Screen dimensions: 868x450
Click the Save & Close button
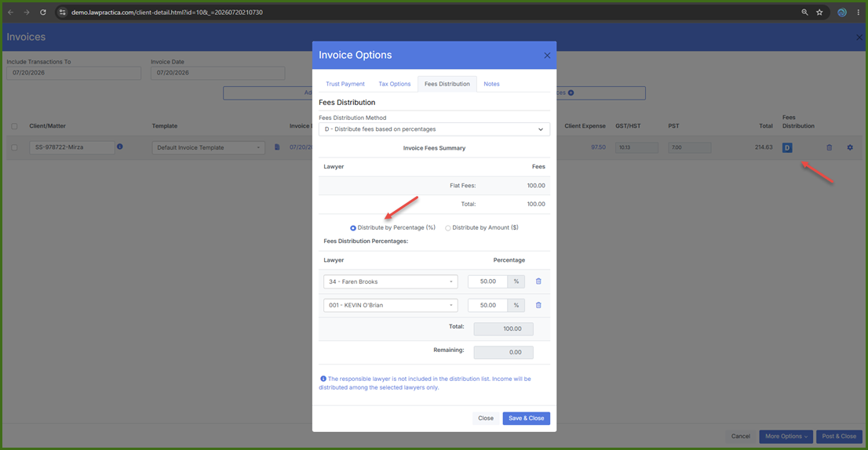(526, 419)
